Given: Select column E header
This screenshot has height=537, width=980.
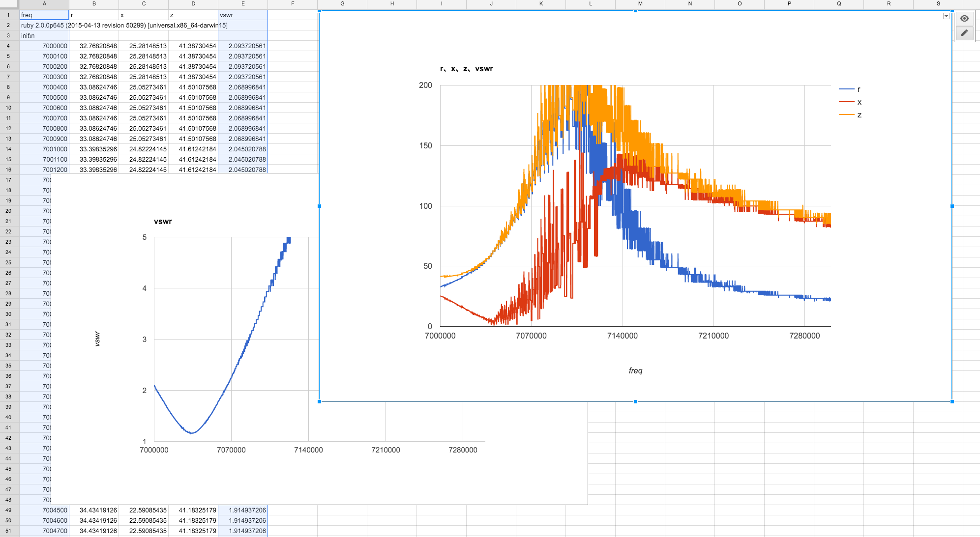Looking at the screenshot, I should (x=242, y=4).
